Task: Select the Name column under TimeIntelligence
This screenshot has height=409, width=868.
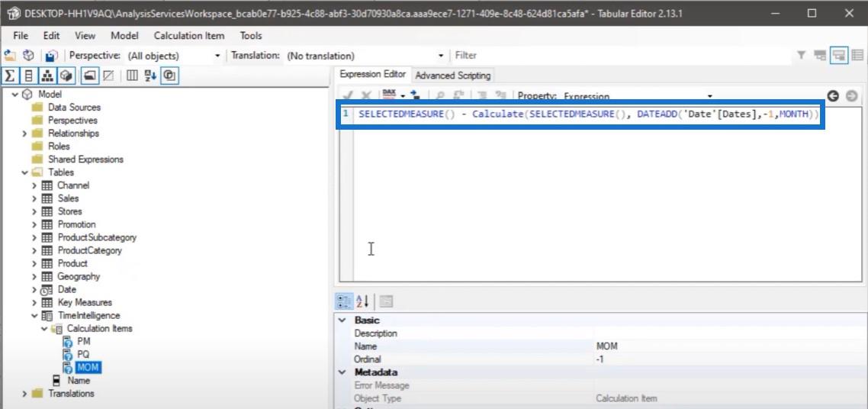Action: click(79, 380)
